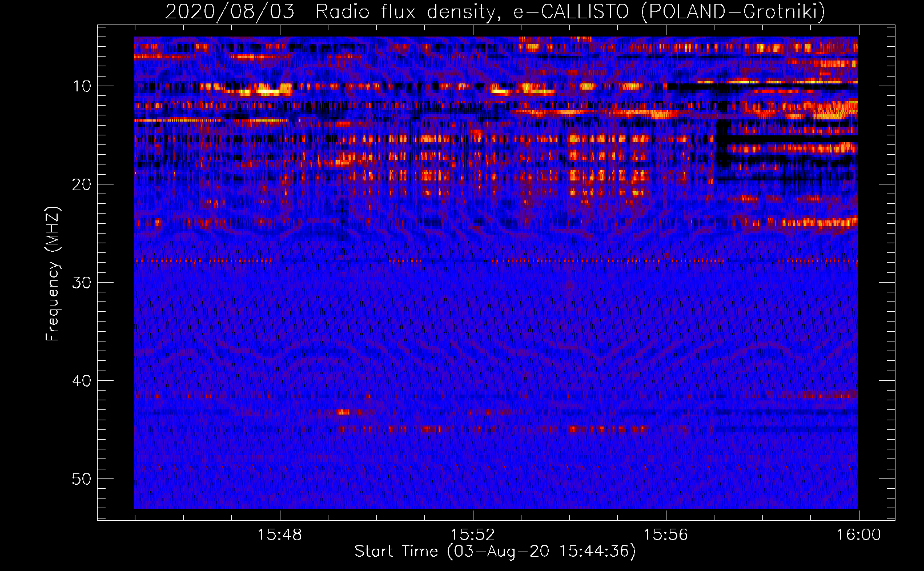Click the frequency axis label '40'
The height and width of the screenshot is (571, 924).
pos(82,381)
